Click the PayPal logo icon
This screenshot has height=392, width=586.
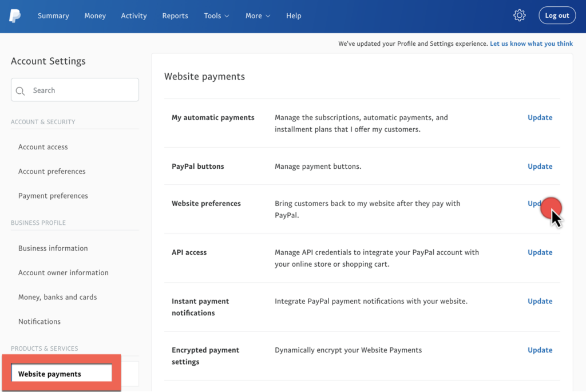[x=15, y=15]
